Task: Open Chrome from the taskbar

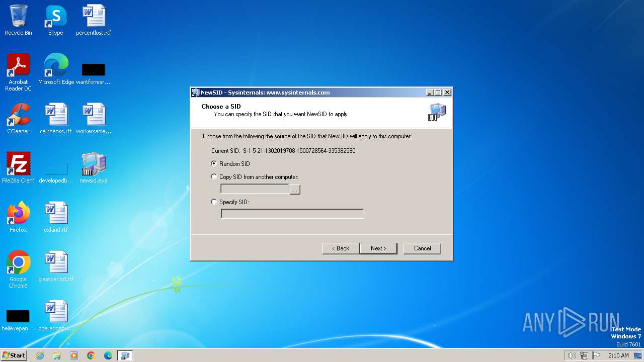Action: coord(91,355)
